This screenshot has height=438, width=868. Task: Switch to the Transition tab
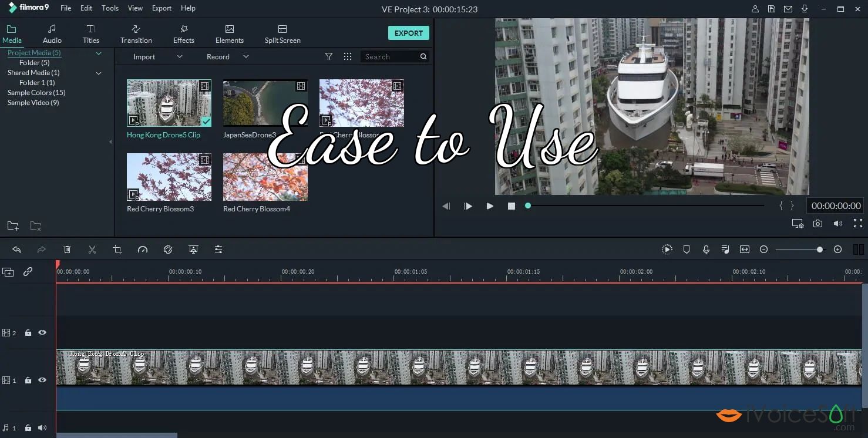tap(136, 33)
